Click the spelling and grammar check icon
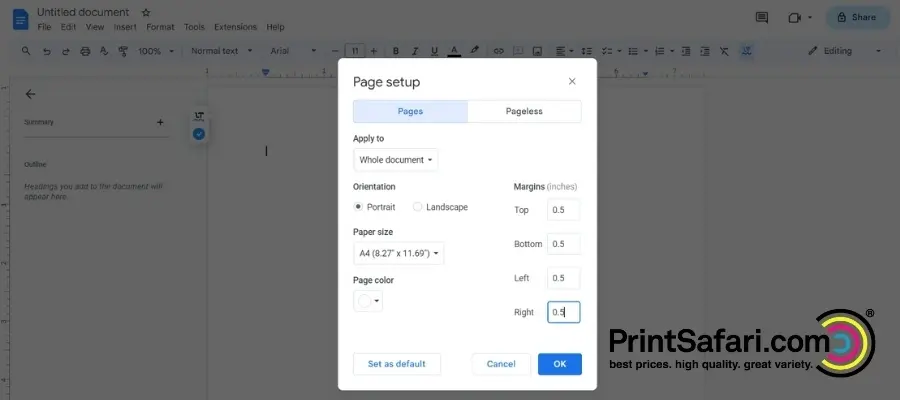Image resolution: width=900 pixels, height=400 pixels. pos(104,51)
